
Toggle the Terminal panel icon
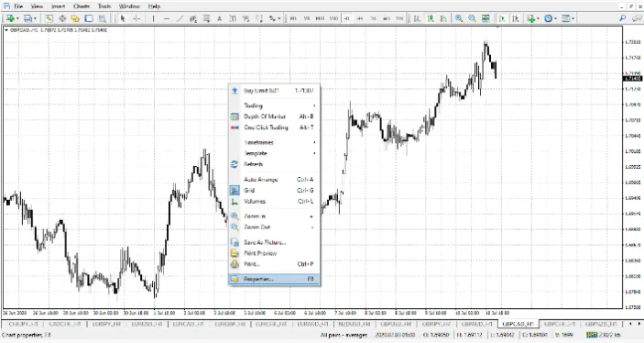[x=89, y=18]
